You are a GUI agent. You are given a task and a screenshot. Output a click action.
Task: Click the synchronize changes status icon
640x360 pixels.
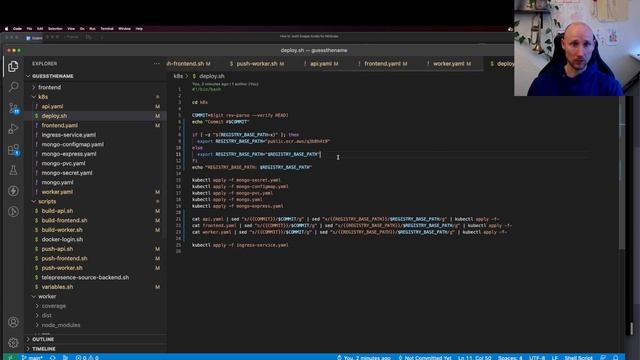pos(53,357)
